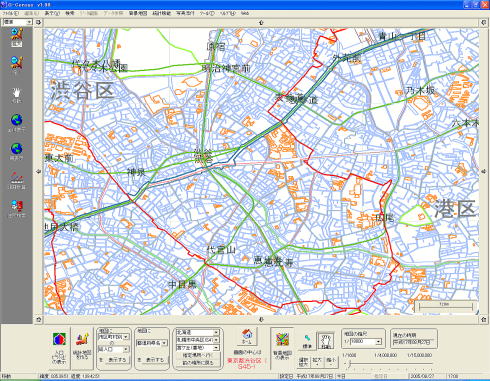Open the top-left mode dropdown
490x381 pixels.
pos(17,22)
